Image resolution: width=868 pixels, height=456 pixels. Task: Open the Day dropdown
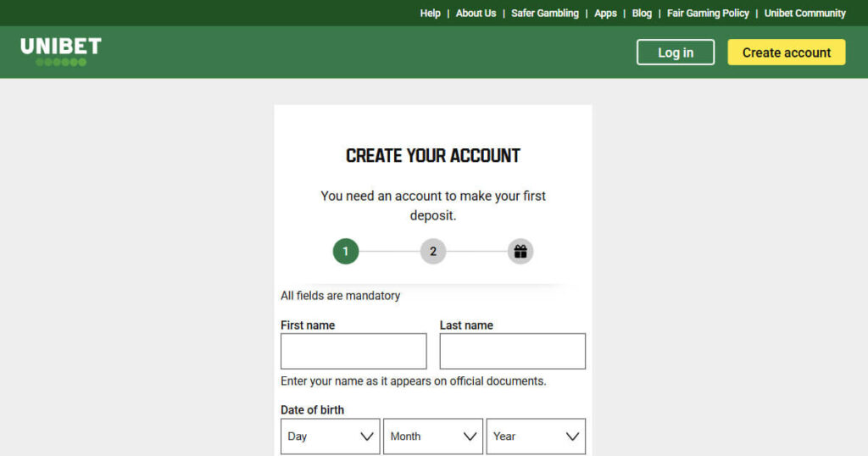click(x=330, y=436)
